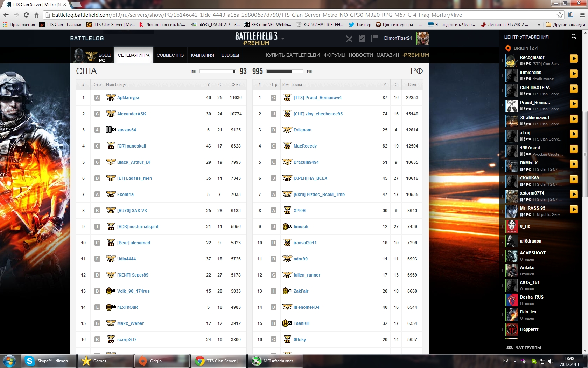Bookmark this page with the star icon

pyautogui.click(x=560, y=15)
